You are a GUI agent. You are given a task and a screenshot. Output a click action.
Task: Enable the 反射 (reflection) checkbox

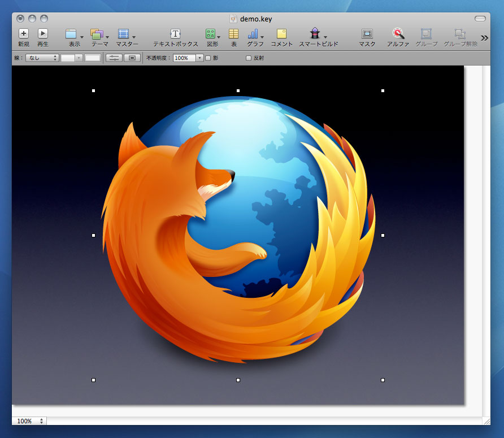click(249, 58)
